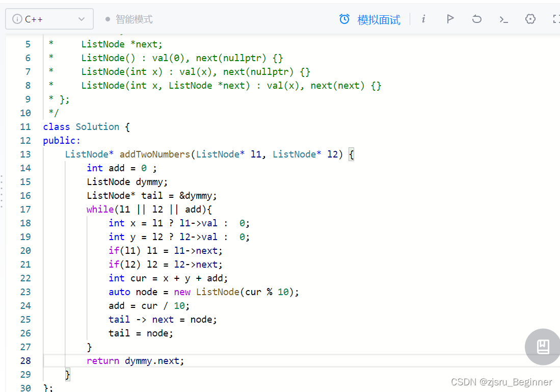The width and height of the screenshot is (560, 392).
Task: Click 'ListNode* tail = &dymmy;' line
Action: (x=152, y=196)
